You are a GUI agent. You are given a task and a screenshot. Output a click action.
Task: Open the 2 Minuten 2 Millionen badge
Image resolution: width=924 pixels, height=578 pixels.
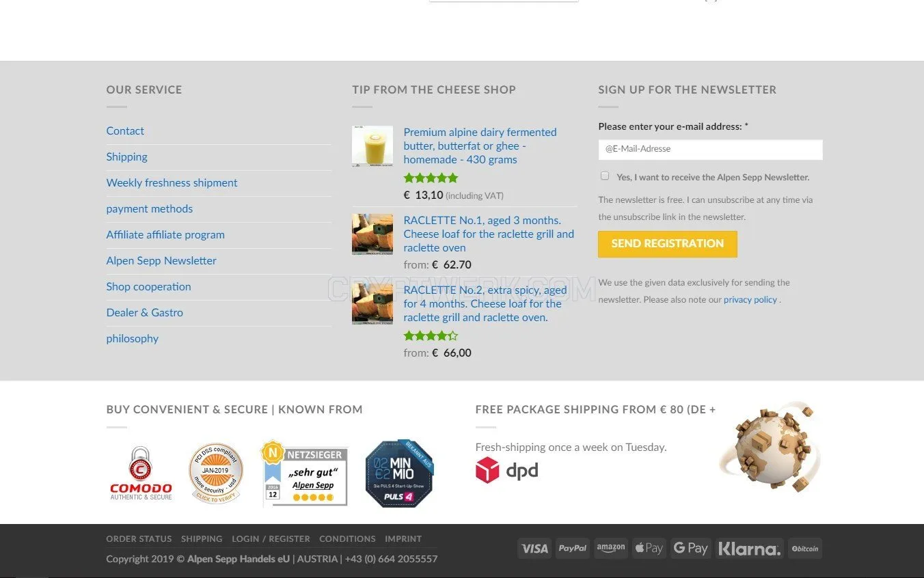[399, 473]
